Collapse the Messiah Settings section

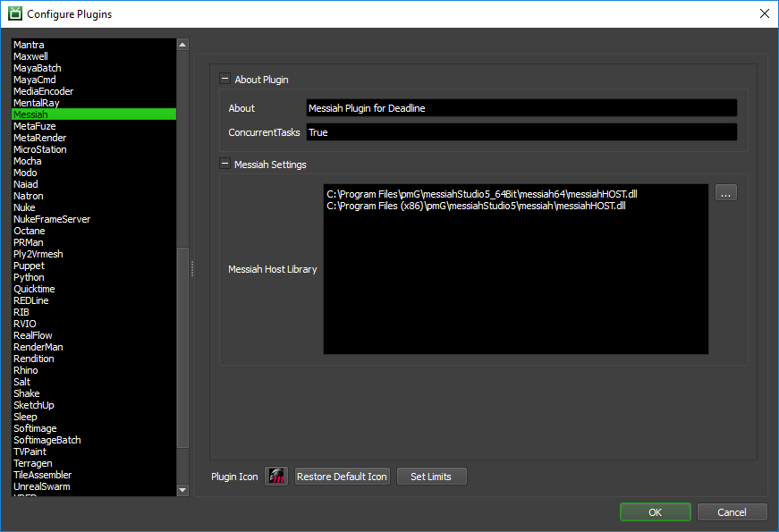pos(224,164)
